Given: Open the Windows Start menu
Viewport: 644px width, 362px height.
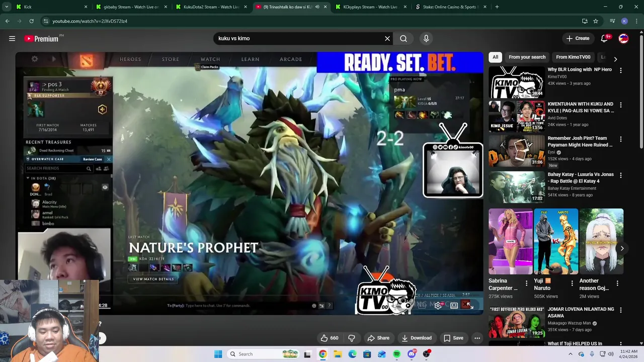Looking at the screenshot, I should [x=218, y=354].
